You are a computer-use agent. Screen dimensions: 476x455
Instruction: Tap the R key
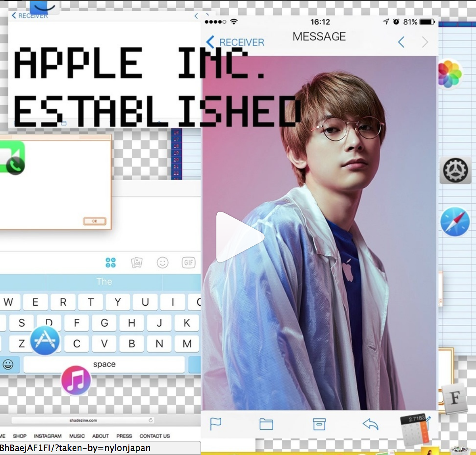(63, 302)
